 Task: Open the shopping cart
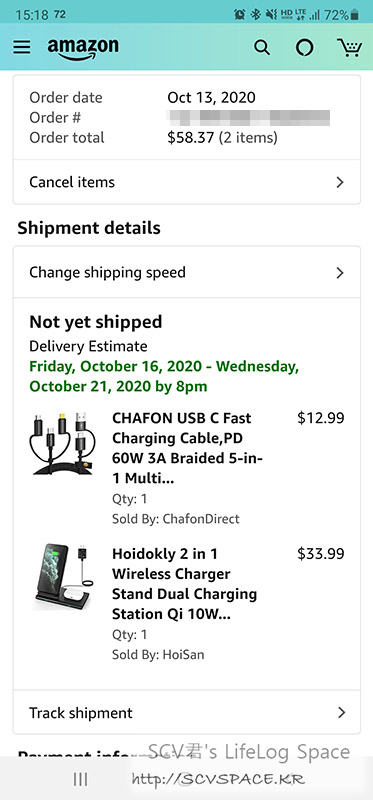pos(350,47)
